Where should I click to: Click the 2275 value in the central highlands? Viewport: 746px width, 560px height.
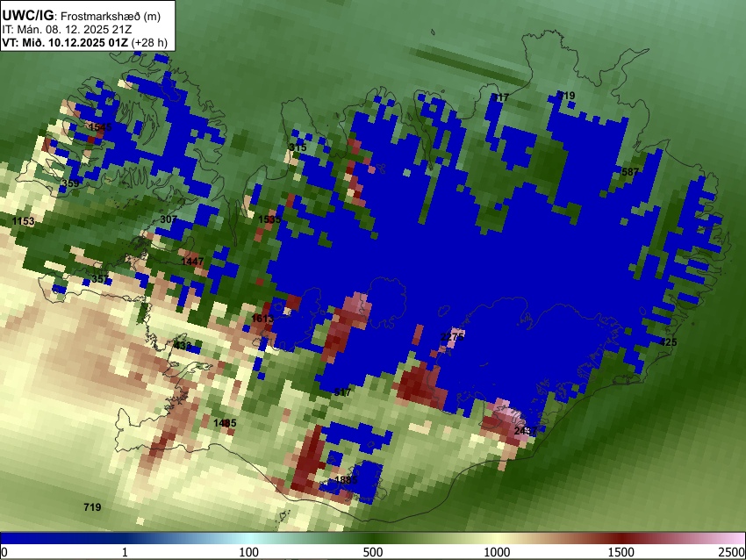452,337
